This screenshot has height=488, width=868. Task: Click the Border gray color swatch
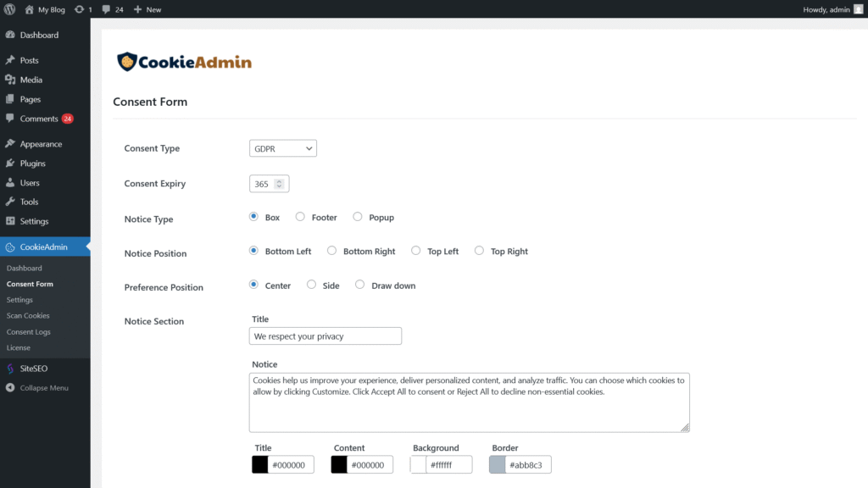pyautogui.click(x=497, y=465)
